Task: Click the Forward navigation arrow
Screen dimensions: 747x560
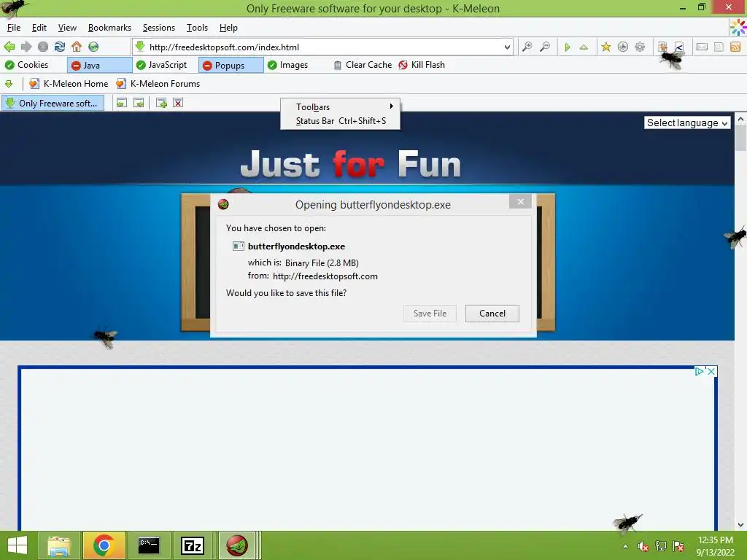Action: (x=26, y=47)
